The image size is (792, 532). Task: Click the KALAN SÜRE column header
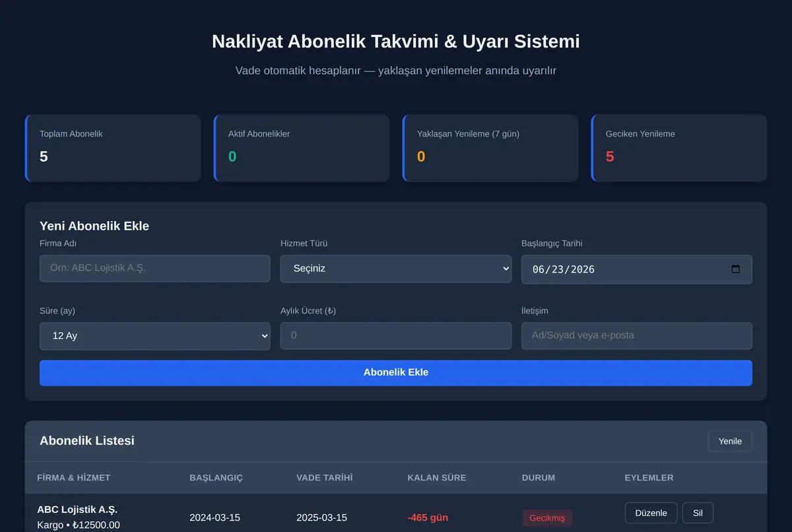coord(437,478)
